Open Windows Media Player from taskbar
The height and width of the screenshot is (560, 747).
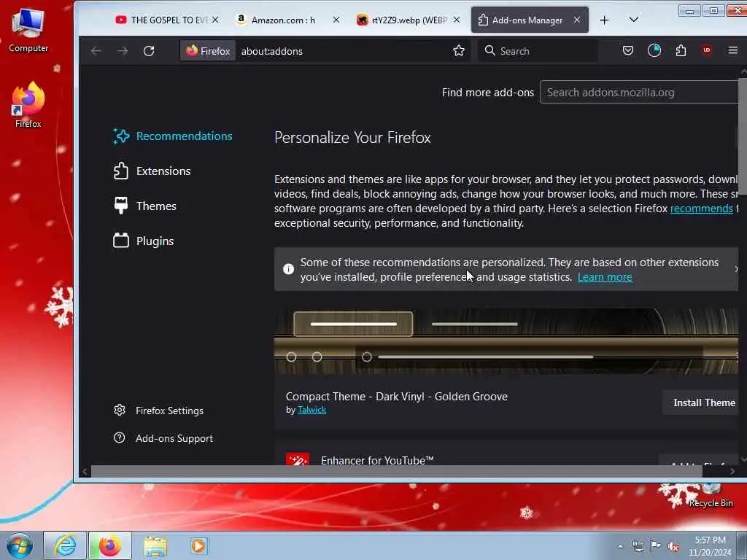tap(198, 546)
